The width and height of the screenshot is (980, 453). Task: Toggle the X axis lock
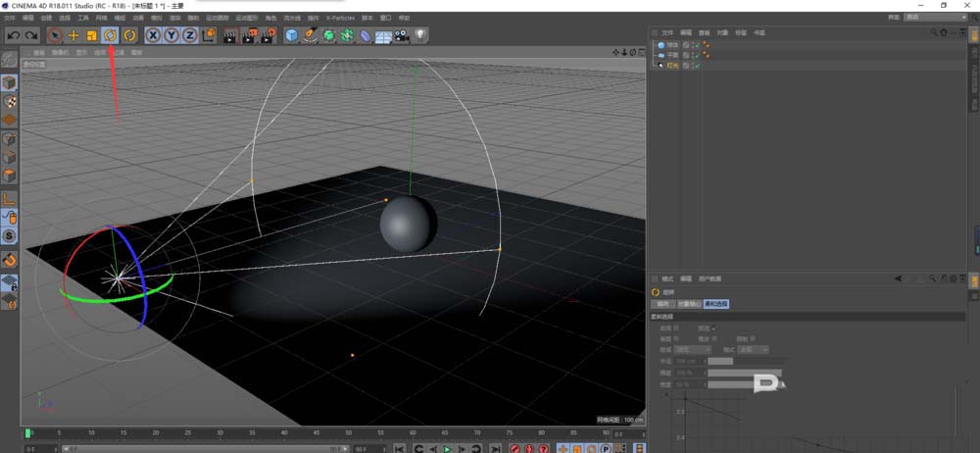(153, 35)
